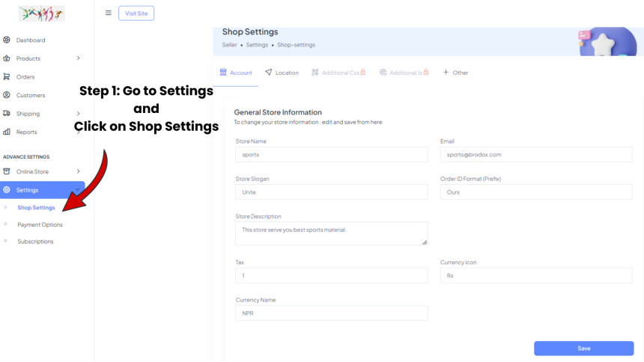Go to Customers in sidebar
This screenshot has width=644, height=362.
click(x=30, y=96)
